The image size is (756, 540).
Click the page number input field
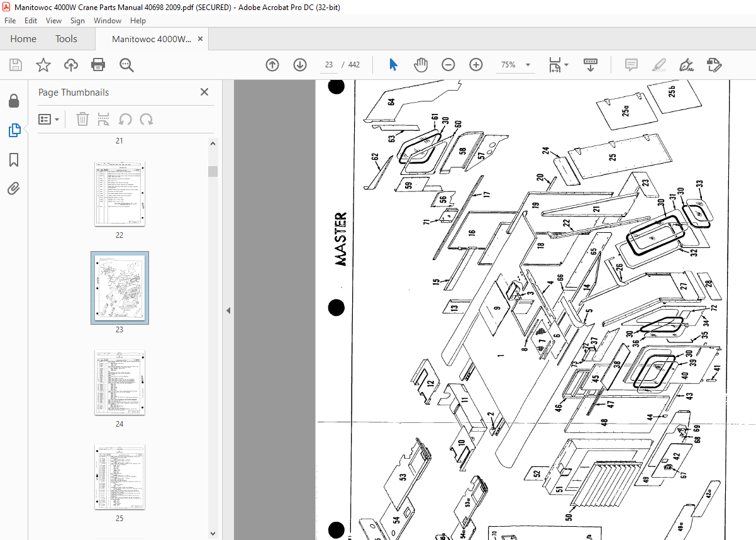[329, 65]
